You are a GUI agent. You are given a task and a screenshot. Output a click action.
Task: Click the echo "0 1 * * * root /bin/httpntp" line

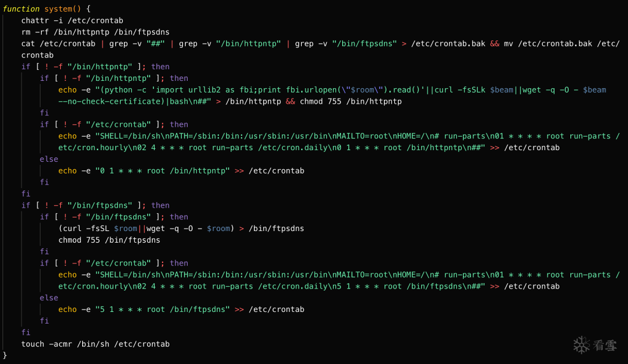(x=181, y=171)
